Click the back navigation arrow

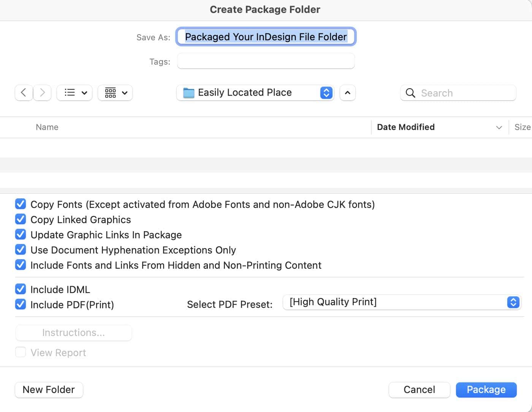23,93
